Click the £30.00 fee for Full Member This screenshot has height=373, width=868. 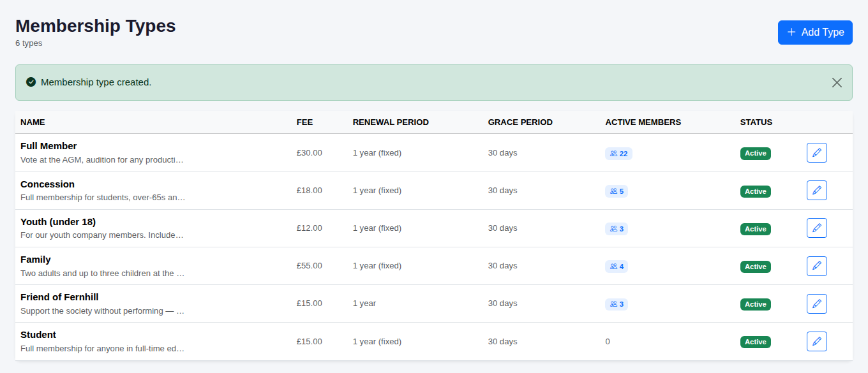click(310, 153)
